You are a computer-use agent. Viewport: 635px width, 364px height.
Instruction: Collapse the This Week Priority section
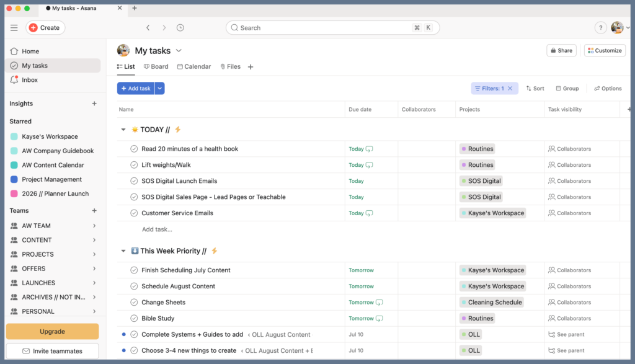[123, 251]
